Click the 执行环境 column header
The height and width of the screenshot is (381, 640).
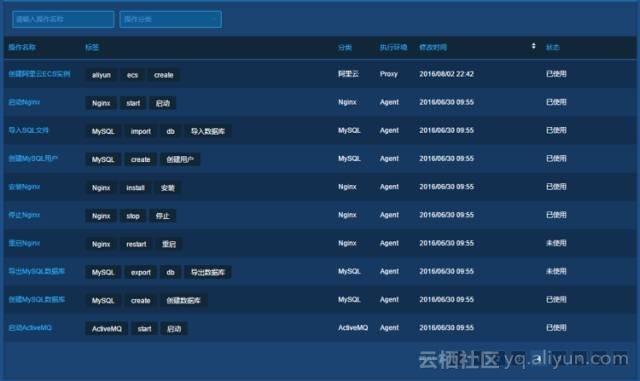(x=393, y=47)
